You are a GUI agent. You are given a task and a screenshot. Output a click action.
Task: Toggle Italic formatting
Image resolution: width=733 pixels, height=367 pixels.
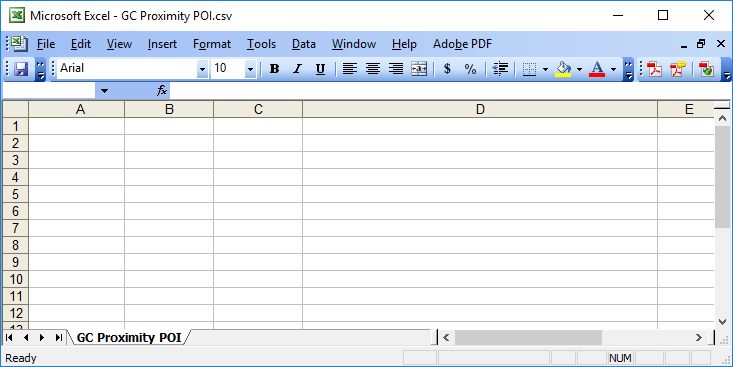click(x=297, y=69)
